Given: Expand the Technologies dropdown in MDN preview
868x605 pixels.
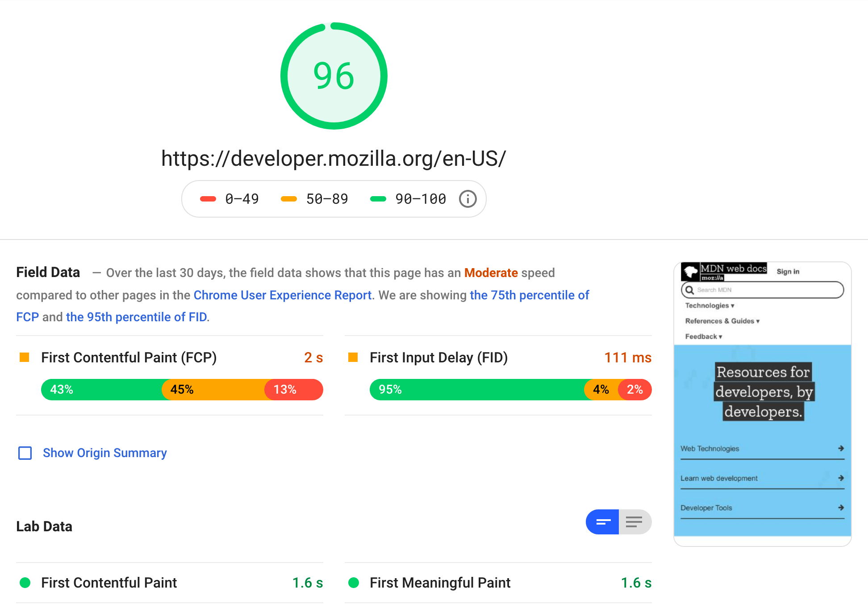Looking at the screenshot, I should [709, 305].
